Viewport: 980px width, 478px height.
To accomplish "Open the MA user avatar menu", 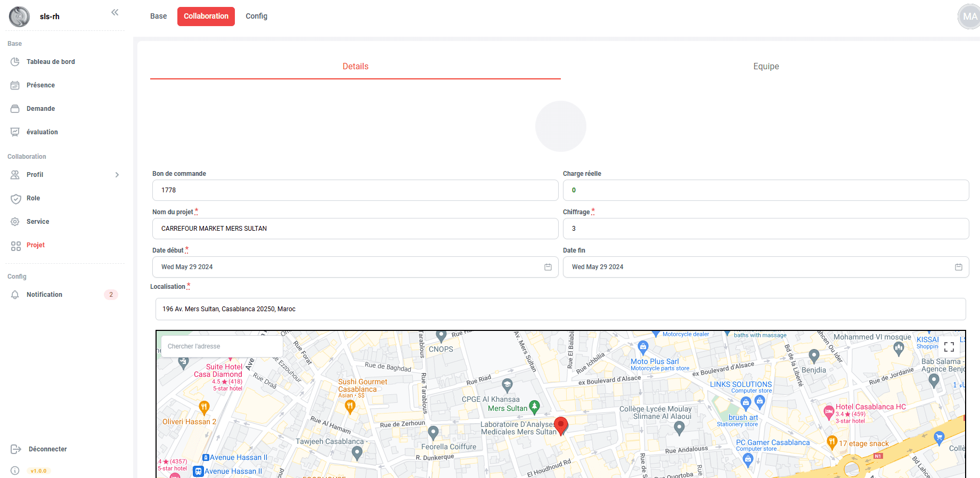I will click(969, 17).
